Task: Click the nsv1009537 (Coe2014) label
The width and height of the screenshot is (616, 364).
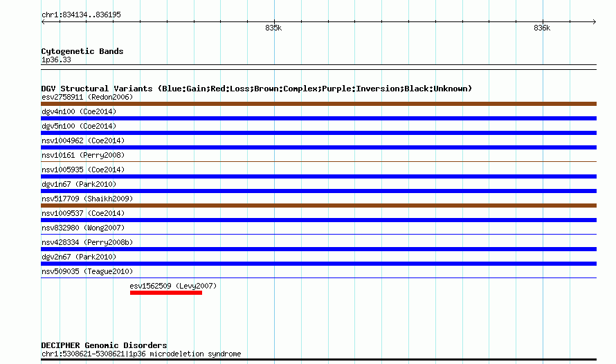Action: tap(83, 213)
